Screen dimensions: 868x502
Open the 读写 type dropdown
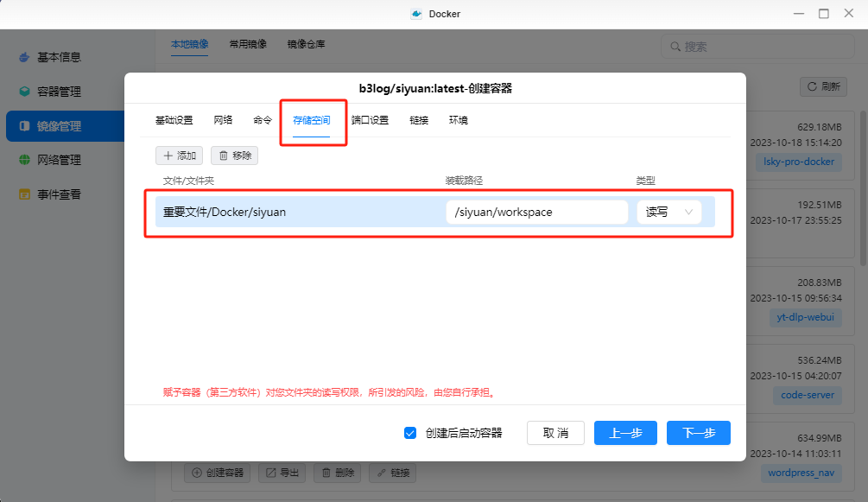pos(668,212)
